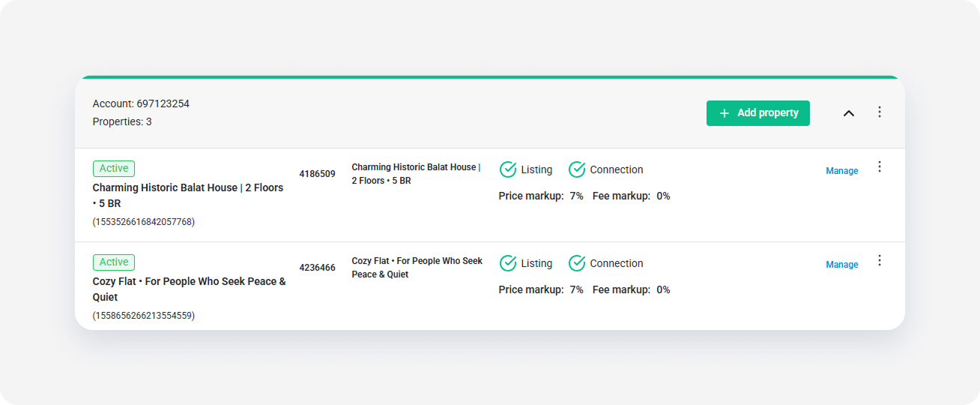
Task: Click Connection check icon in Cozy Flat row
Action: 577,263
